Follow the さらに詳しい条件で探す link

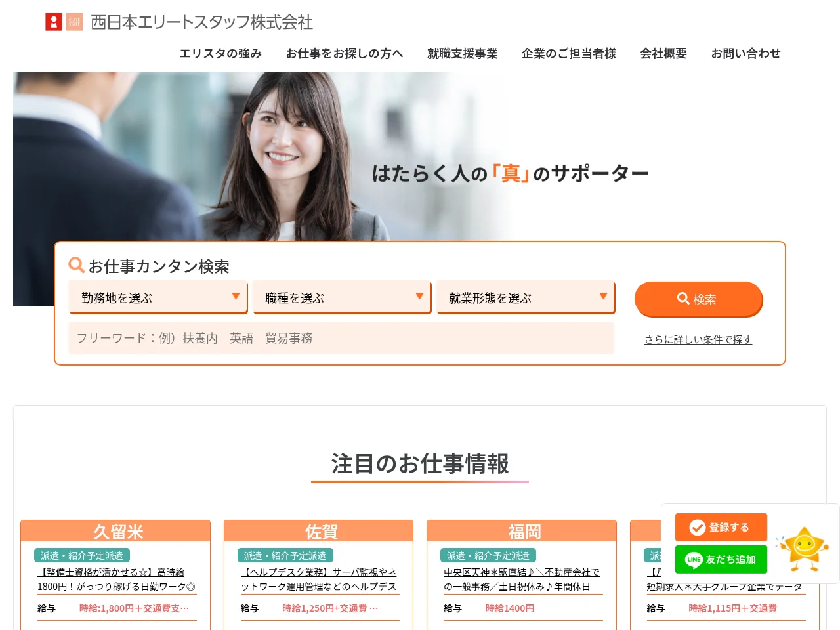[698, 339]
